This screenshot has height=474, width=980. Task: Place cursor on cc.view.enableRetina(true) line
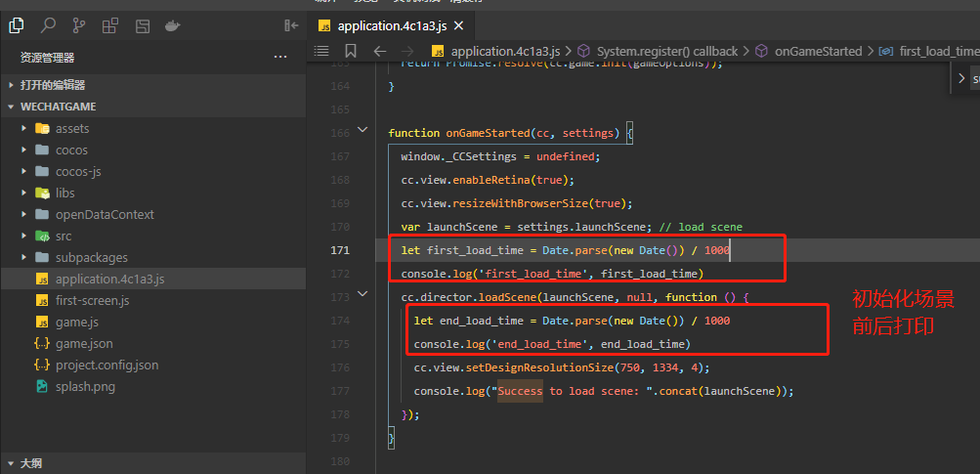coord(488,180)
